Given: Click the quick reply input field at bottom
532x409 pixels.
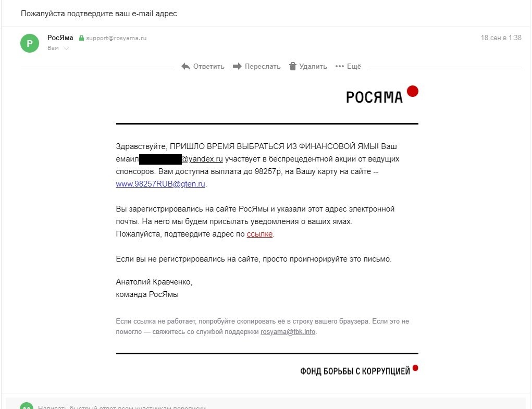Looking at the screenshot, I should pyautogui.click(x=208, y=406).
